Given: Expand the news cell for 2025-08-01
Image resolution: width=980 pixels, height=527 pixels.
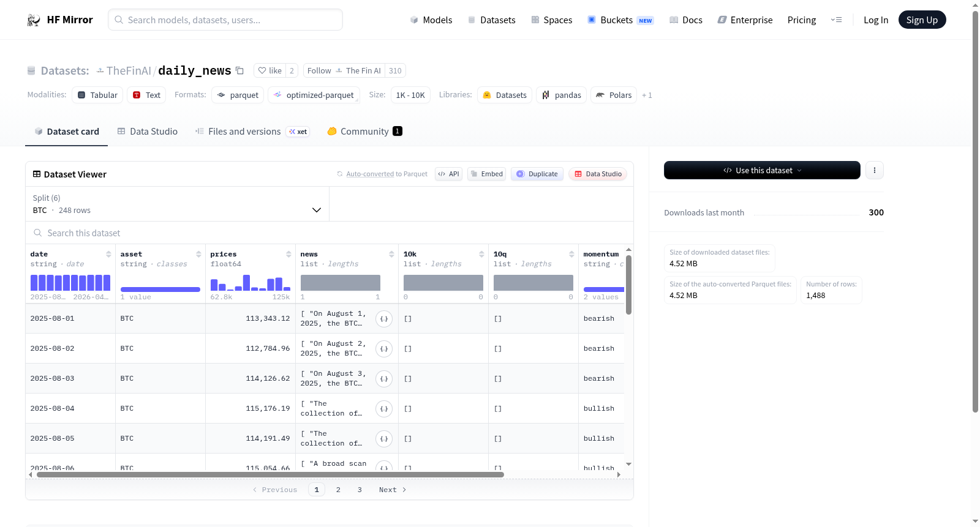Looking at the screenshot, I should click(x=384, y=319).
